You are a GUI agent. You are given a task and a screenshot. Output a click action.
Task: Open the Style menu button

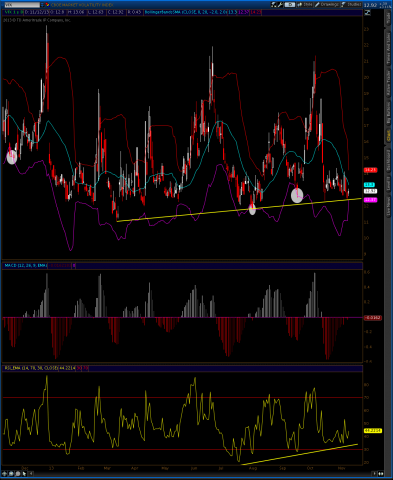point(304,4)
